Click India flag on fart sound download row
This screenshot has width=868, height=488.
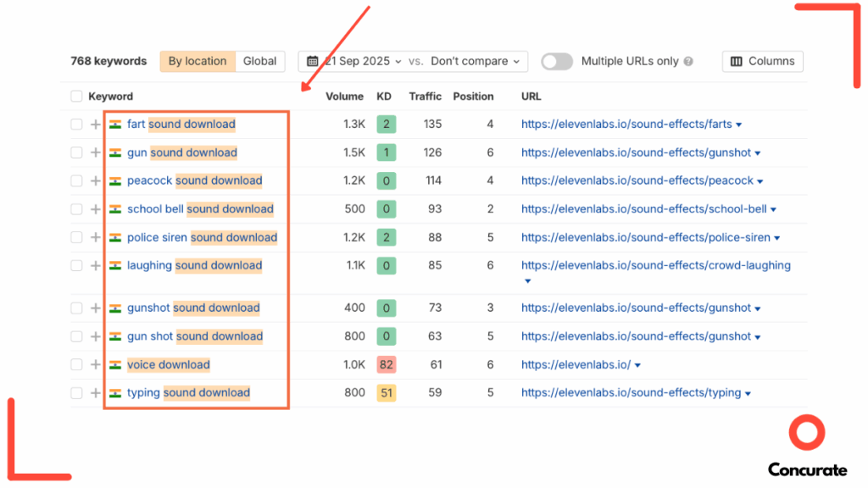tap(115, 125)
